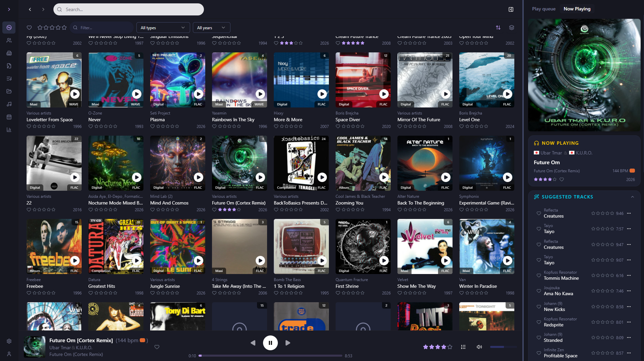
Task: Open the O-Zone artist link
Action: coord(95,113)
